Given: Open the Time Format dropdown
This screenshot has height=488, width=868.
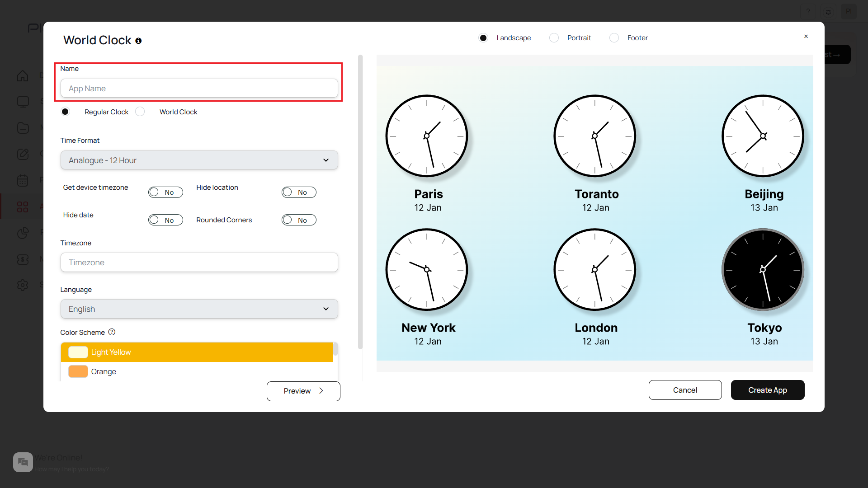Looking at the screenshot, I should [x=199, y=160].
